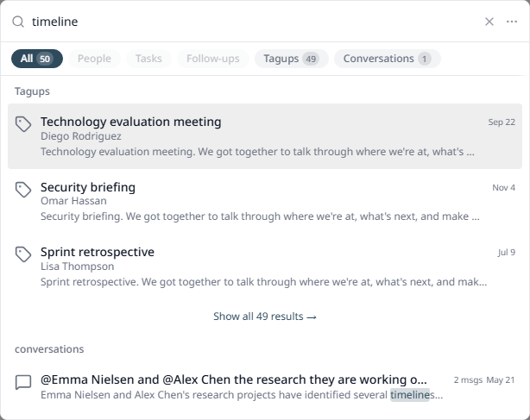The height and width of the screenshot is (420, 530).
Task: Click the tag icon beside Security briefing
Action: click(x=23, y=190)
